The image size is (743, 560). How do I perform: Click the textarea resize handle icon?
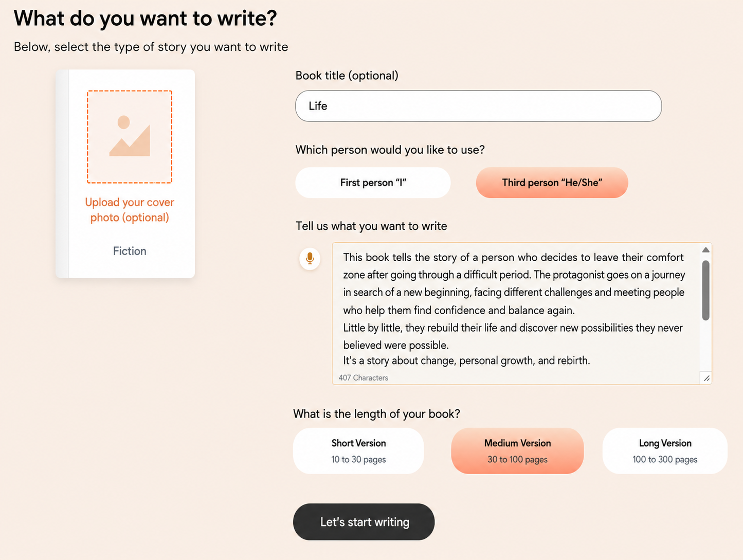point(706,378)
